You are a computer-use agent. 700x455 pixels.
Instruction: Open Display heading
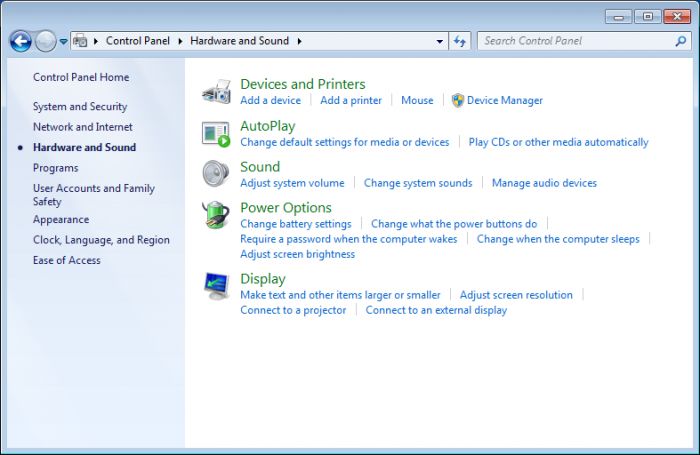262,279
